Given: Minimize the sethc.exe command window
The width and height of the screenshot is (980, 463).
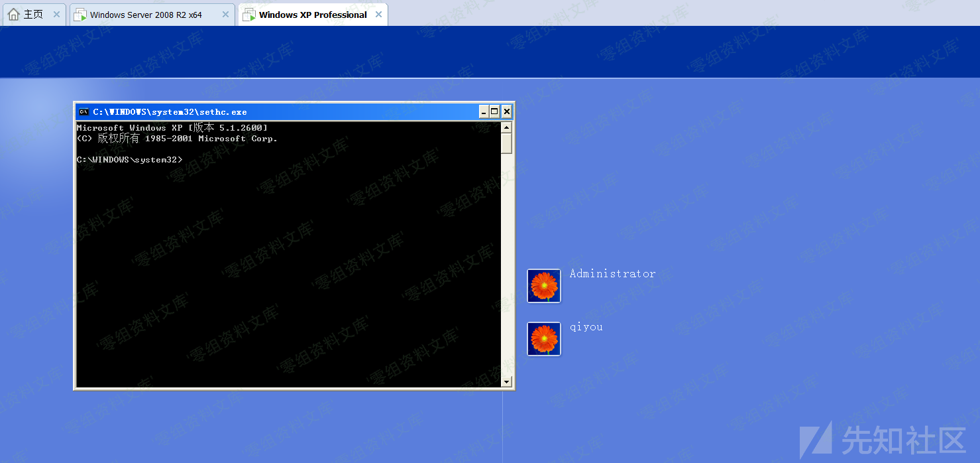Looking at the screenshot, I should click(x=484, y=111).
